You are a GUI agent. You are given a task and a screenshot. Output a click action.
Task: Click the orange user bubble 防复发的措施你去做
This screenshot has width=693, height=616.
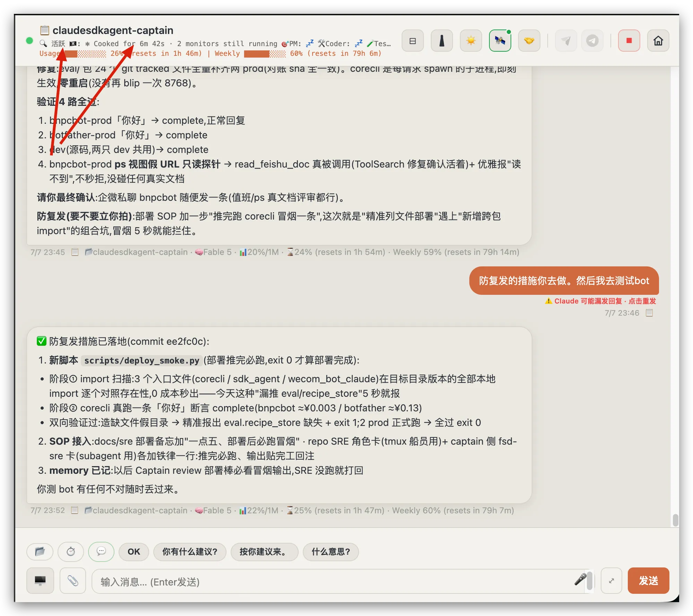pos(564,281)
